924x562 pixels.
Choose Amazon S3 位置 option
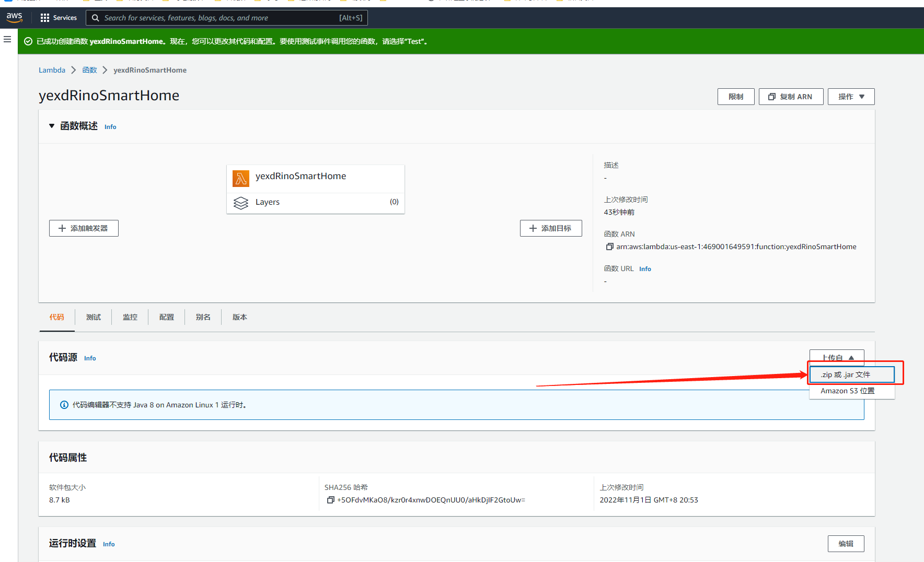(x=852, y=391)
